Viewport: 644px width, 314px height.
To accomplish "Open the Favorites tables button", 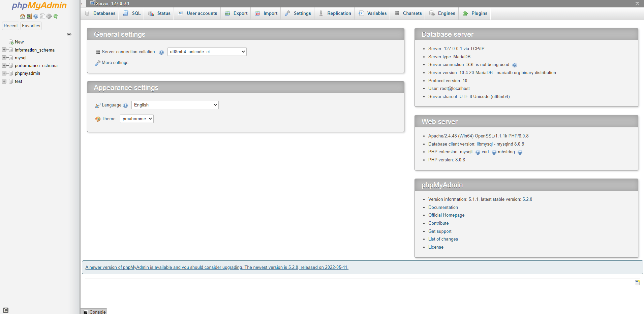I will tap(31, 26).
